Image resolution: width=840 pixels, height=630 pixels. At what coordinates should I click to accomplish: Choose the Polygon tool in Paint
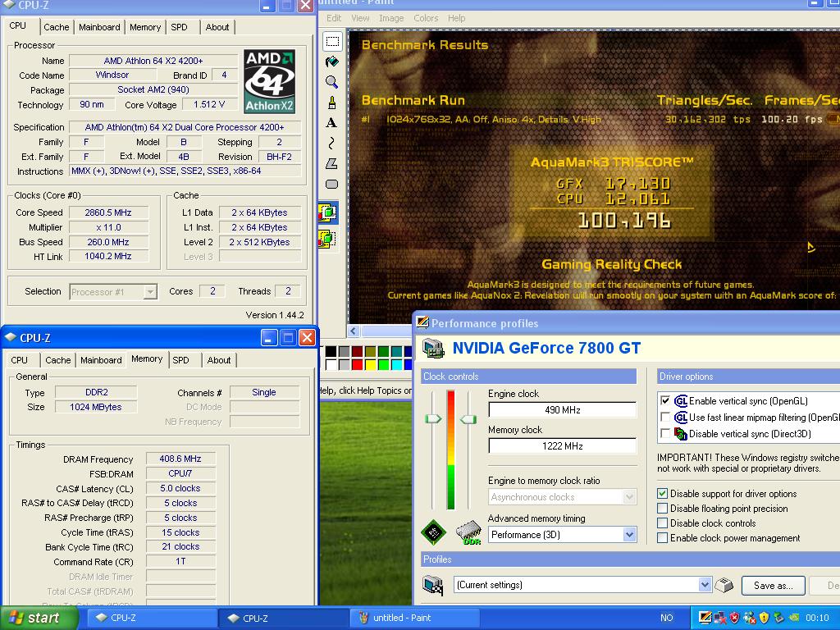(332, 163)
